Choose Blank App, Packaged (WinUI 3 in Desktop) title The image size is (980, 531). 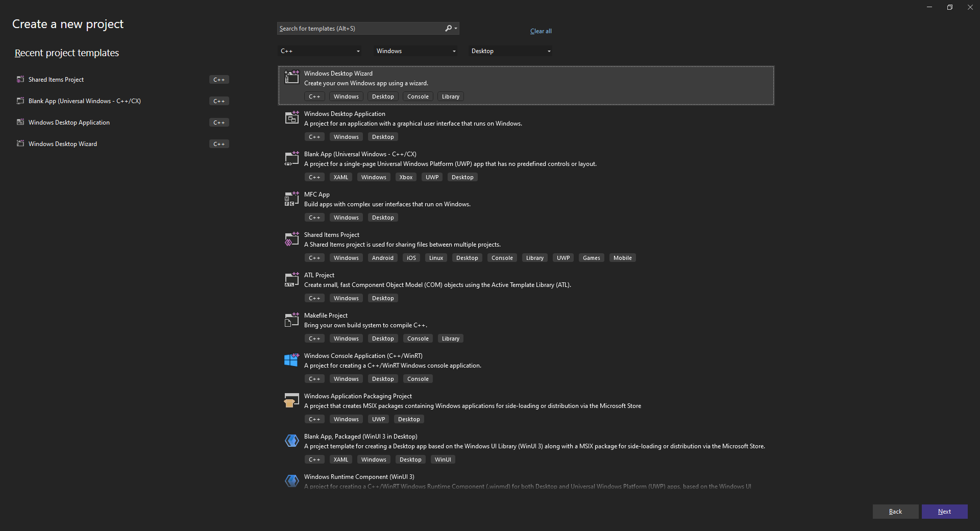pos(361,437)
